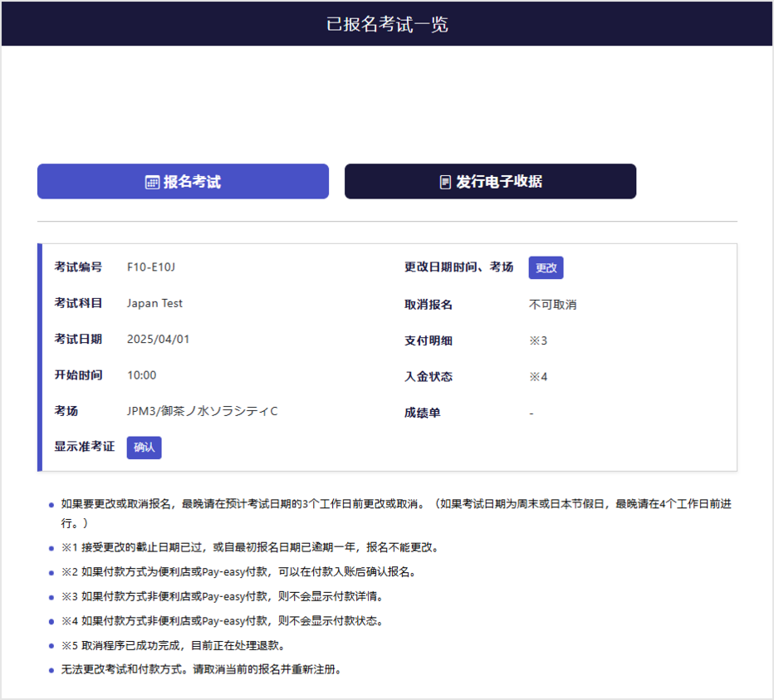Click the 成绩单 label
This screenshot has width=774, height=700.
(422, 413)
